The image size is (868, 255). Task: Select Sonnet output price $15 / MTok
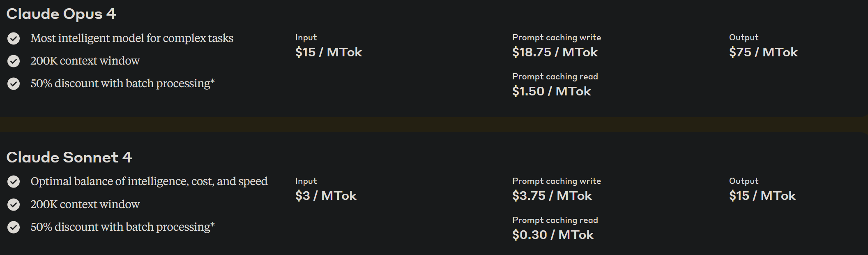click(x=762, y=196)
